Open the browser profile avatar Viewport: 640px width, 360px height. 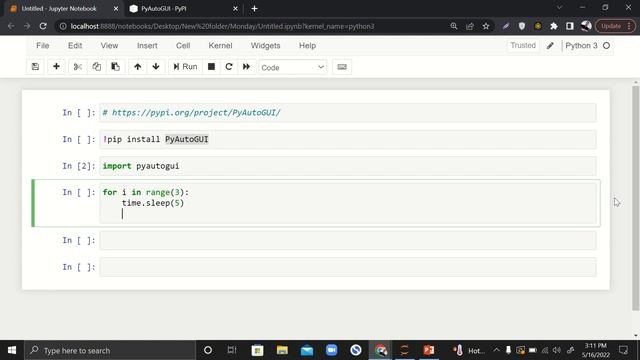tap(586, 26)
